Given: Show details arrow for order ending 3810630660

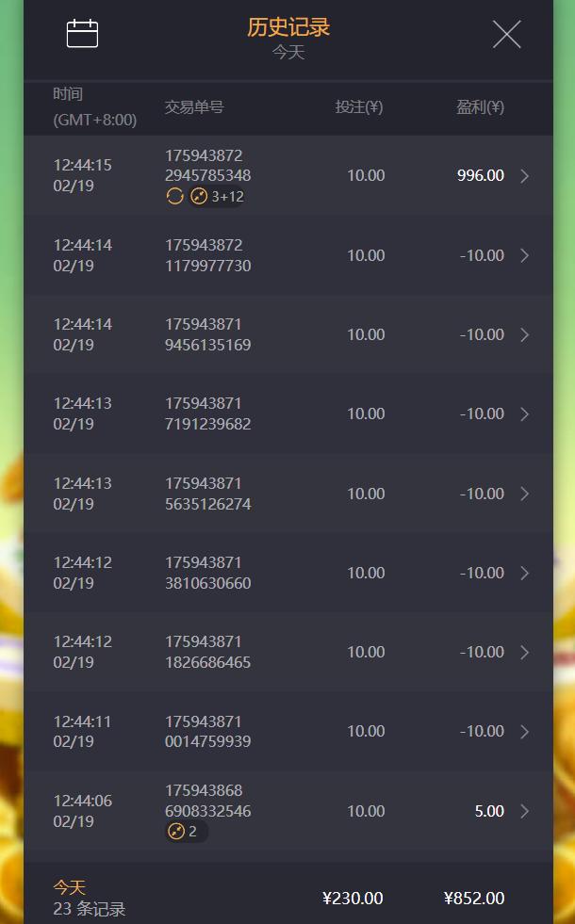Looking at the screenshot, I should click(x=525, y=573).
